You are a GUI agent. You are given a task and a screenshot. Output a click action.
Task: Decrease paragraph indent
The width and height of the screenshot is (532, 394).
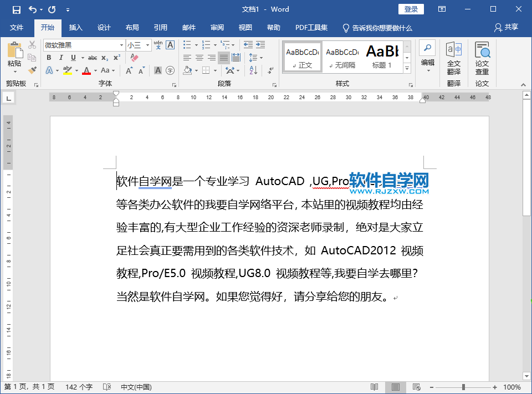(x=248, y=45)
